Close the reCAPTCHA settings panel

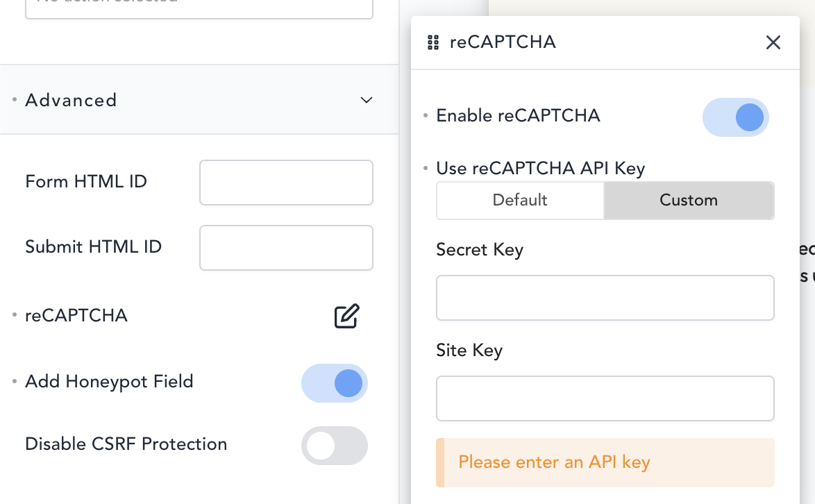(x=773, y=43)
